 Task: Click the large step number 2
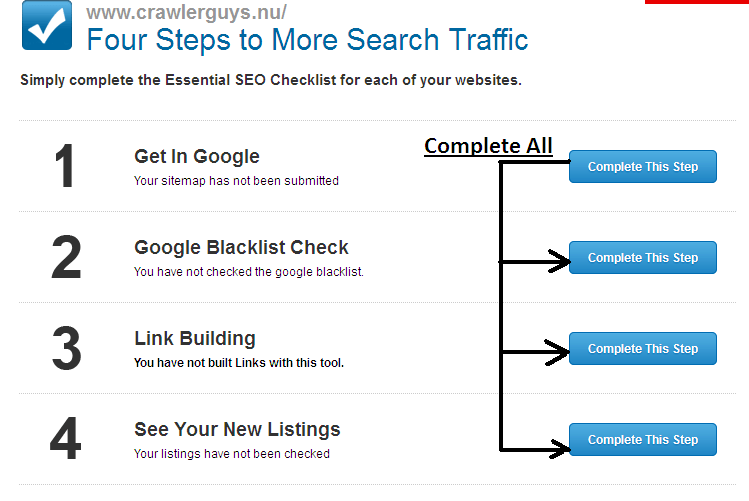(x=66, y=257)
